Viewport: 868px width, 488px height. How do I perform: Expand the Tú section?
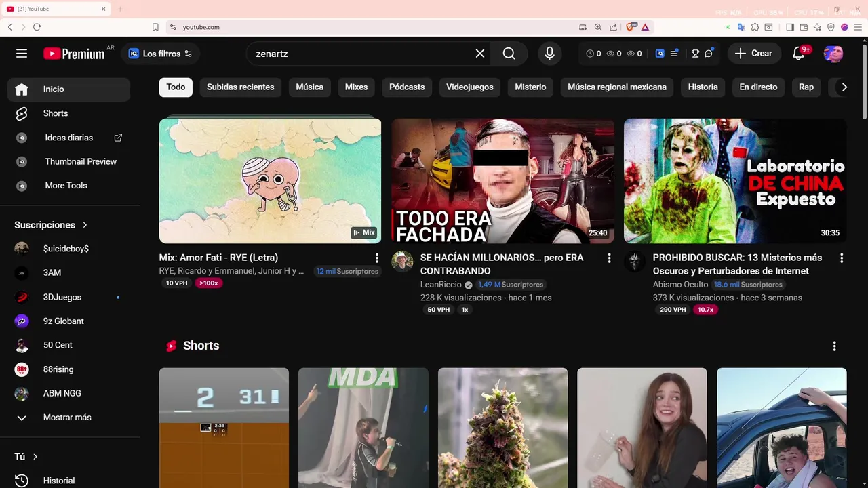point(26,457)
